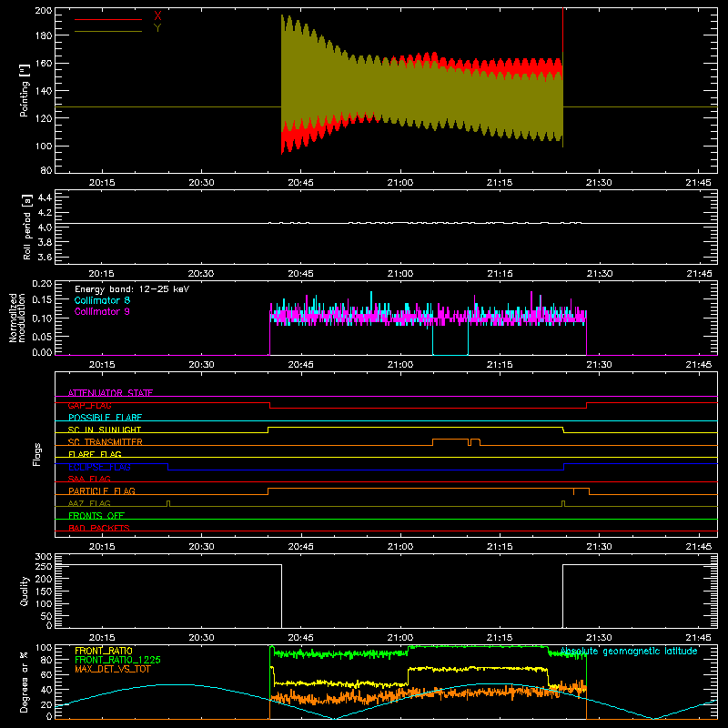The image size is (728, 728).
Task: Click the 'Degrees or %' axis title
Action: [25, 682]
